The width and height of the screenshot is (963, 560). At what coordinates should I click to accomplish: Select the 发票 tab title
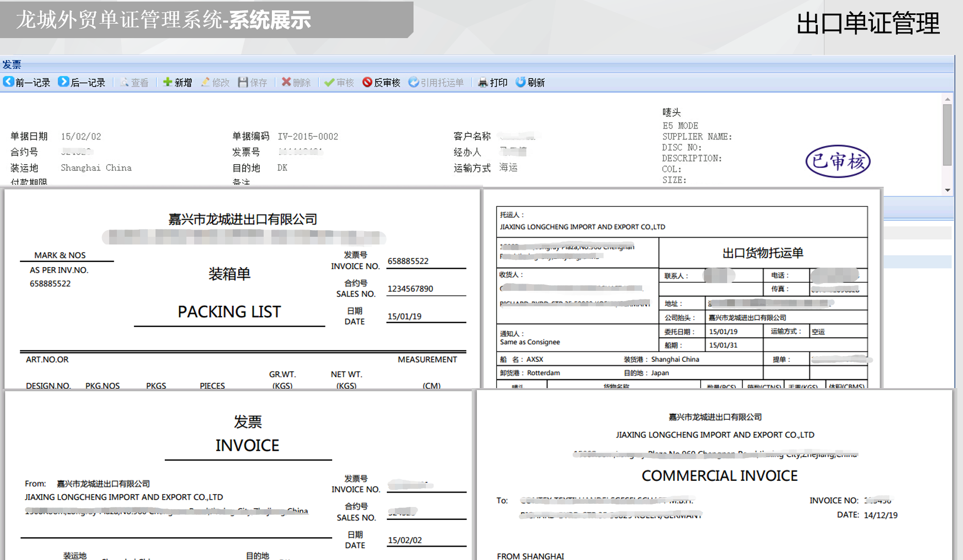tap(12, 64)
